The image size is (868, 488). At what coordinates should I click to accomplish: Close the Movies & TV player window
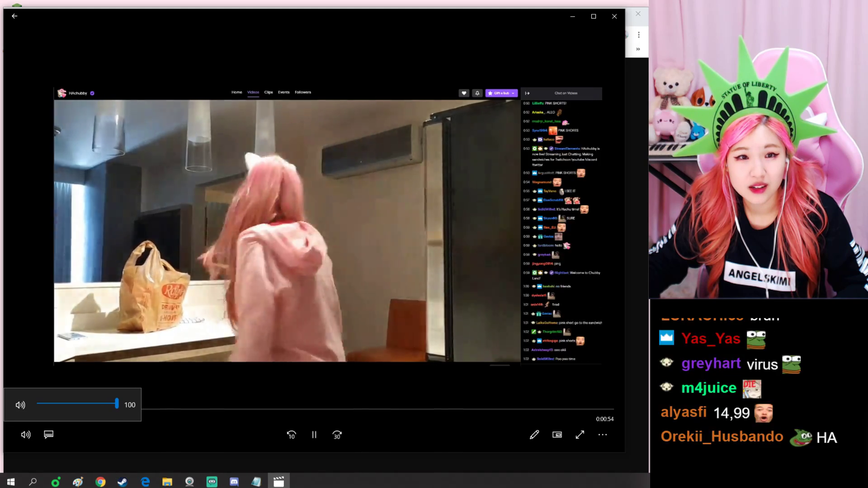(x=615, y=16)
